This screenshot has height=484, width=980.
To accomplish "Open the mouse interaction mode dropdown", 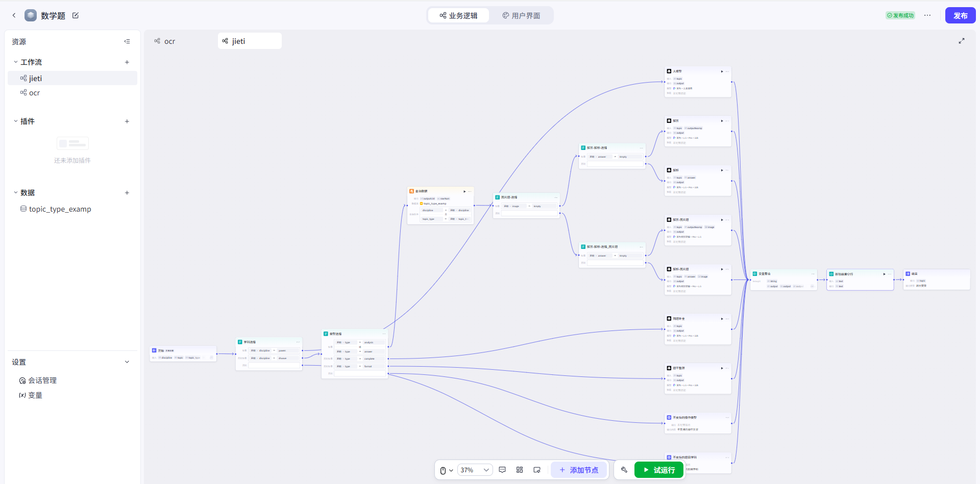I will 446,470.
